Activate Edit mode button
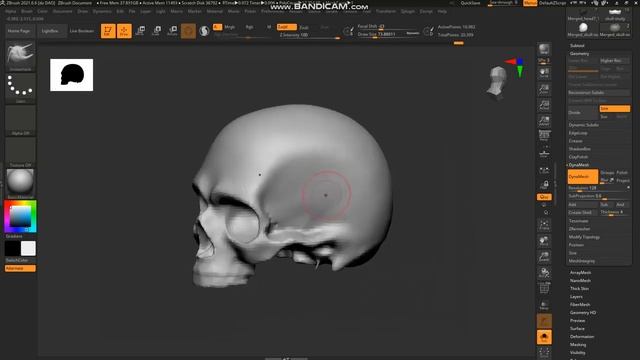This screenshot has width=640, height=360. click(108, 31)
